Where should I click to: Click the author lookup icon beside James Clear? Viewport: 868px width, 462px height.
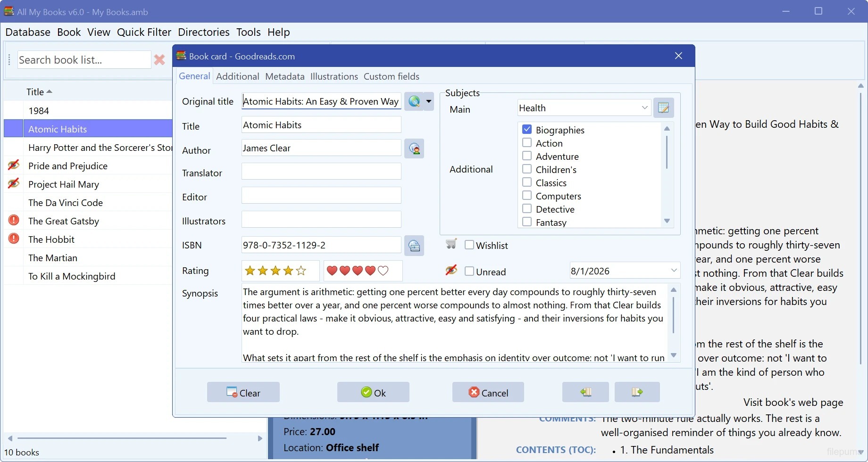tap(414, 148)
